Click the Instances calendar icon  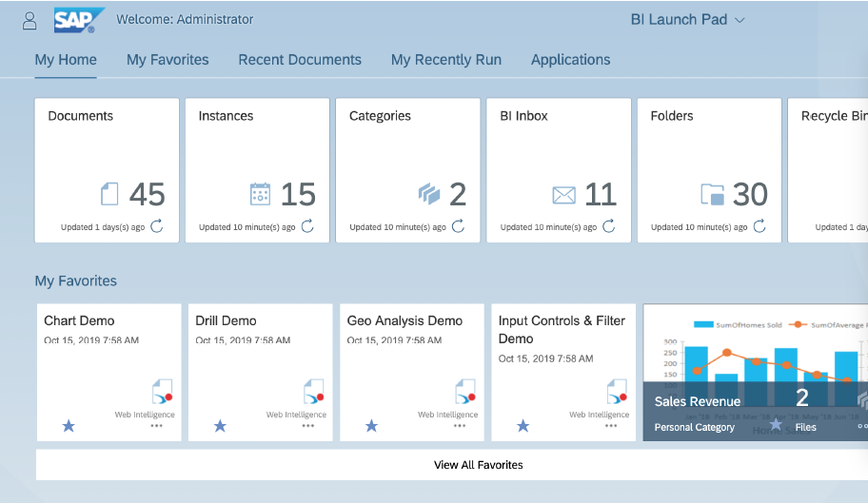coord(260,195)
